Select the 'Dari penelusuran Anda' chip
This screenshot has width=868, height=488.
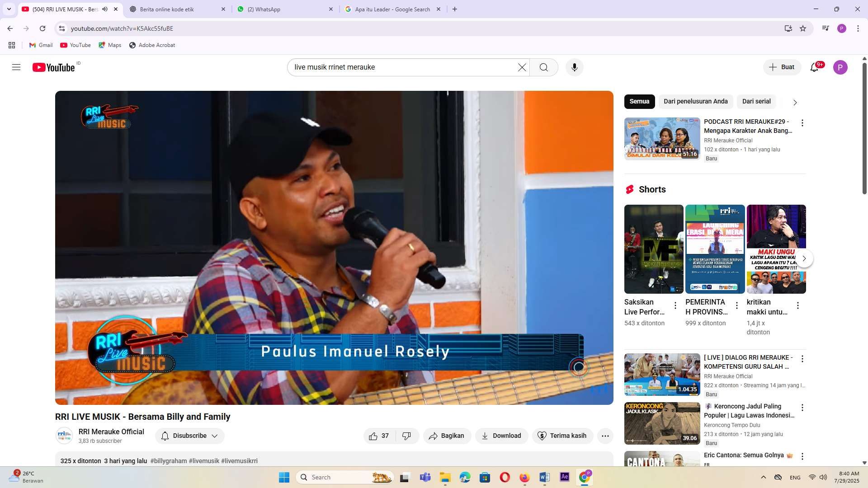pyautogui.click(x=695, y=101)
